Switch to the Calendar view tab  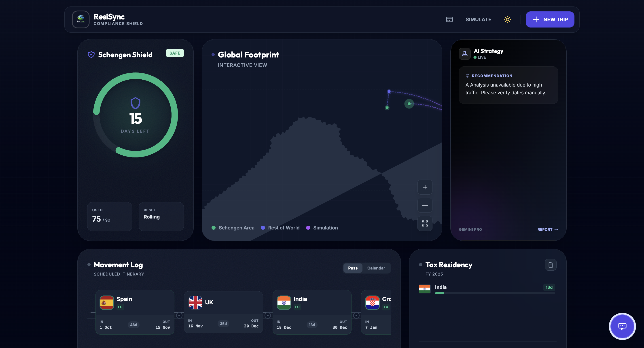pos(376,268)
